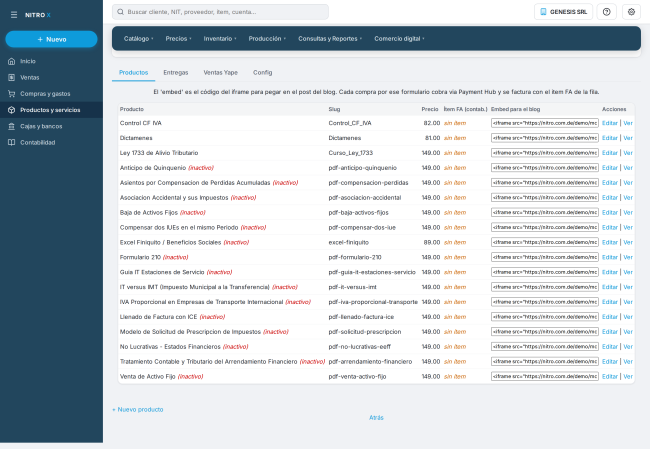
Task: Switch to the Entregas tab
Action: coord(176,73)
